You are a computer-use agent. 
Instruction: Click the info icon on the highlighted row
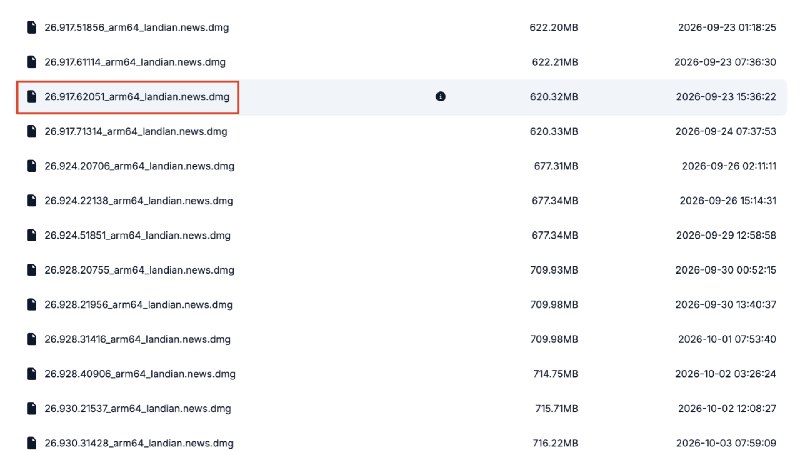point(440,96)
